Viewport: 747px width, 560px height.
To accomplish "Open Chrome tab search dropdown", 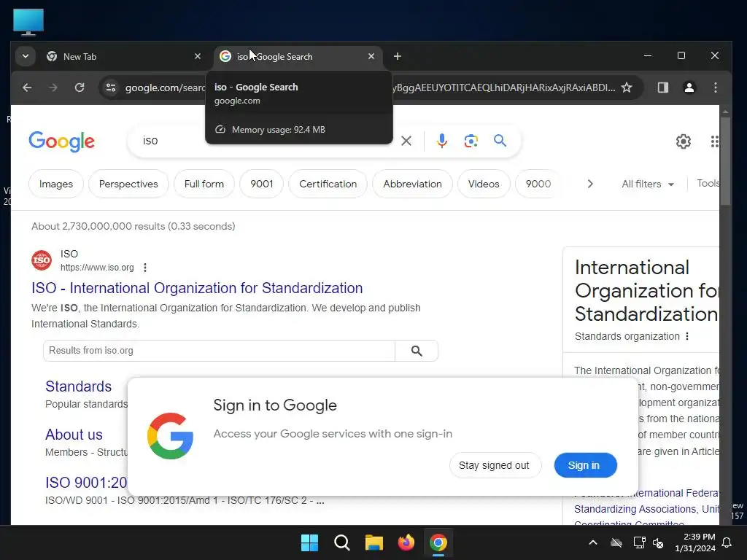I will pos(26,56).
